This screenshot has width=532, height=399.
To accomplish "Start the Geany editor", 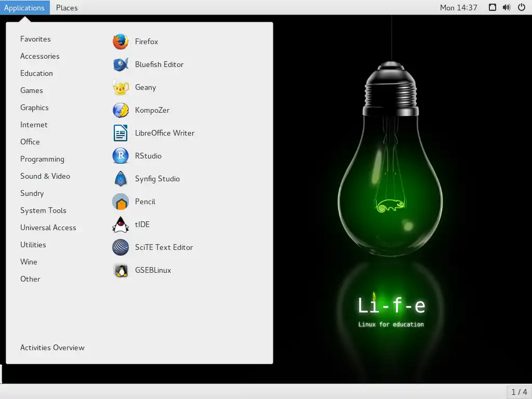I will pos(144,87).
